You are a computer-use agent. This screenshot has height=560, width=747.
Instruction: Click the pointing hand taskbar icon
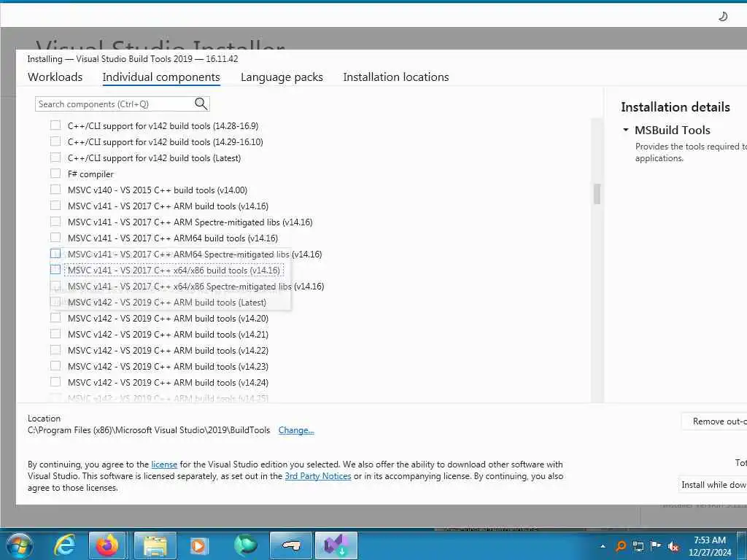pyautogui.click(x=290, y=545)
